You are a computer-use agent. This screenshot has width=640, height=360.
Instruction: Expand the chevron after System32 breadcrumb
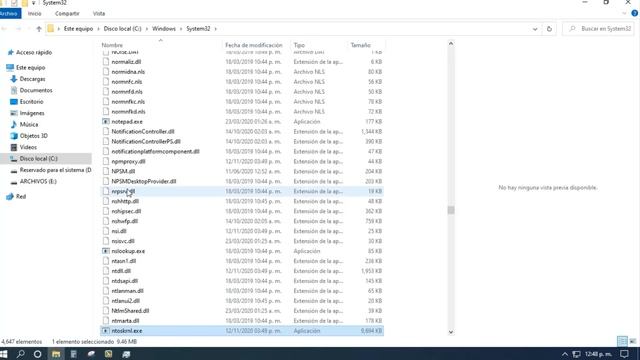click(216, 29)
